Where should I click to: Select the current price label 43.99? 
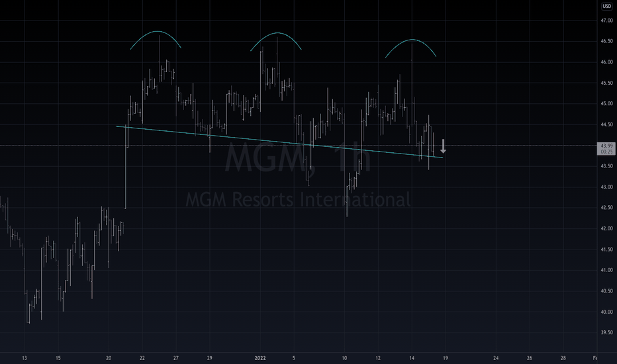click(x=606, y=146)
